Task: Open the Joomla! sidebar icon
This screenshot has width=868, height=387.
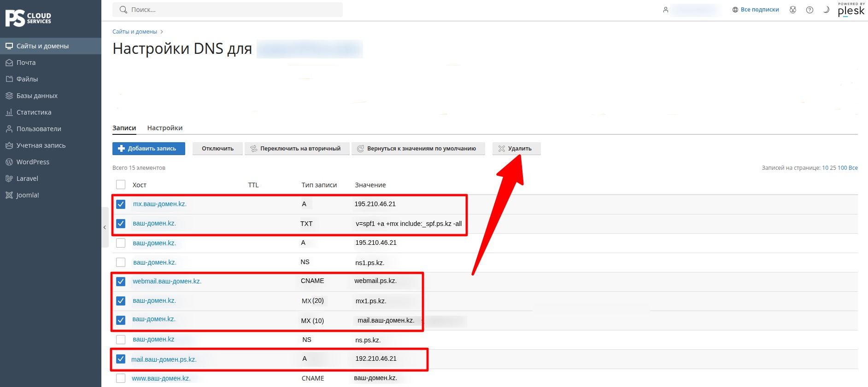Action: point(9,195)
